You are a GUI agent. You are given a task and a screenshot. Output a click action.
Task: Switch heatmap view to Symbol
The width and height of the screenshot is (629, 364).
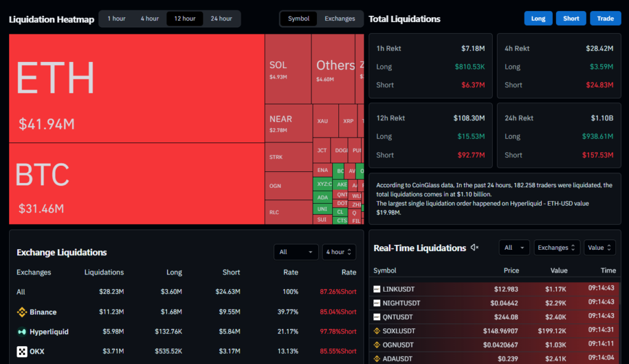pyautogui.click(x=299, y=19)
